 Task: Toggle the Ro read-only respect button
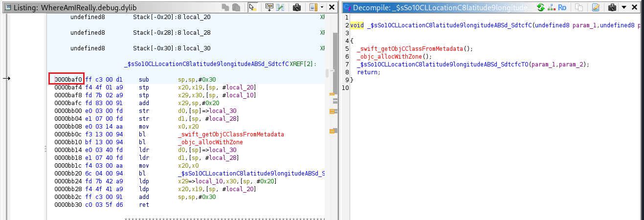tap(562, 7)
